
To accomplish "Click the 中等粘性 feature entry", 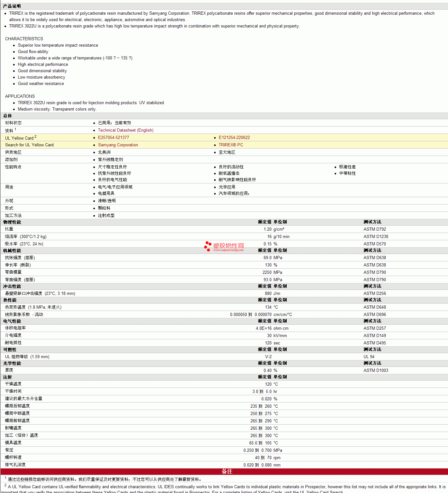I will tap(347, 173).
